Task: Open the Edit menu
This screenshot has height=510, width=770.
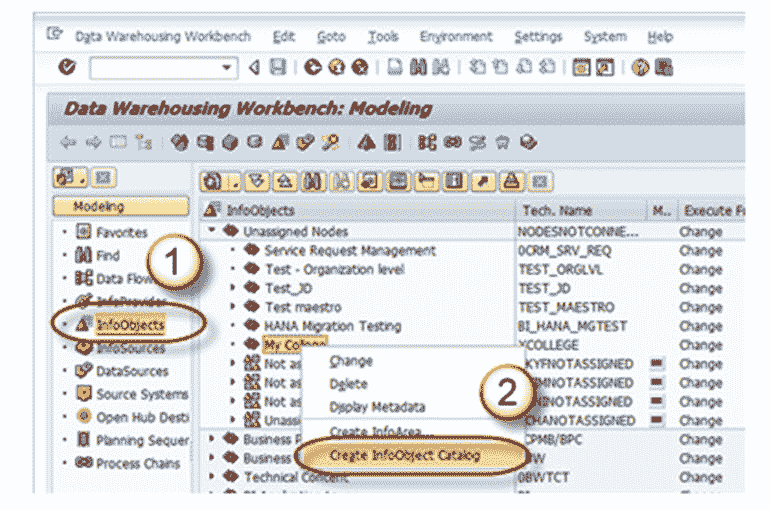Action: (x=284, y=36)
